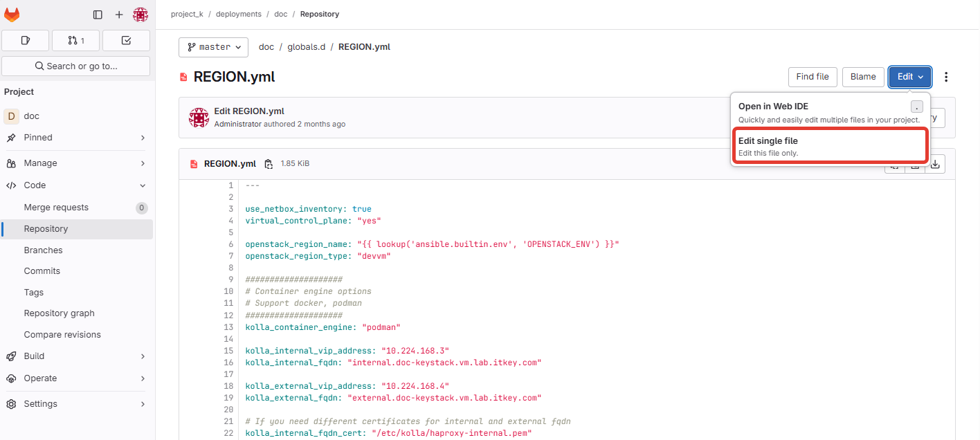Expand the Manage sidebar section
The image size is (980, 440).
click(x=76, y=163)
